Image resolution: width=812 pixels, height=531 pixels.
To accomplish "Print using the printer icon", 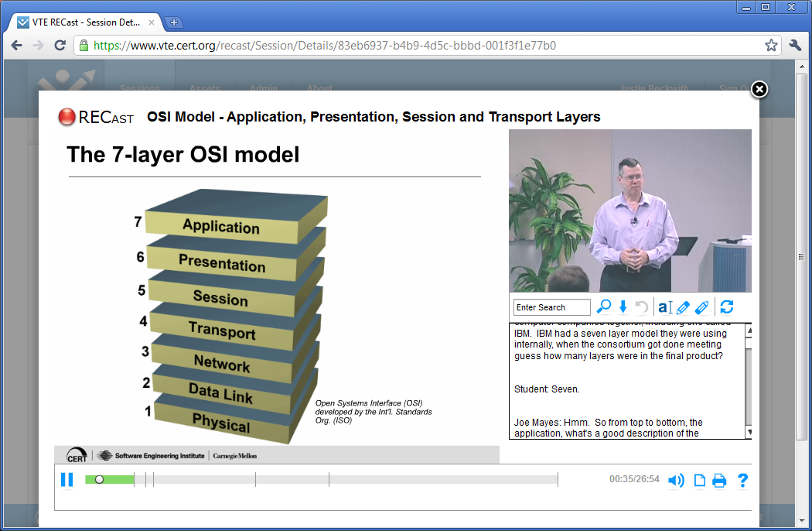I will (x=719, y=481).
